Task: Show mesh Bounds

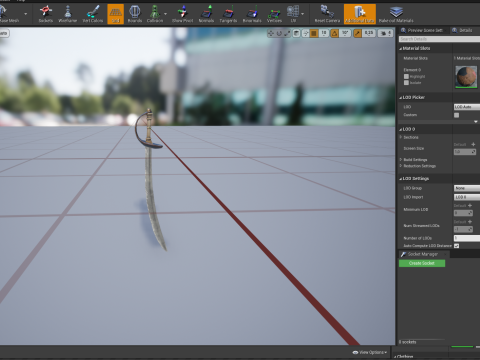Action: tap(135, 14)
